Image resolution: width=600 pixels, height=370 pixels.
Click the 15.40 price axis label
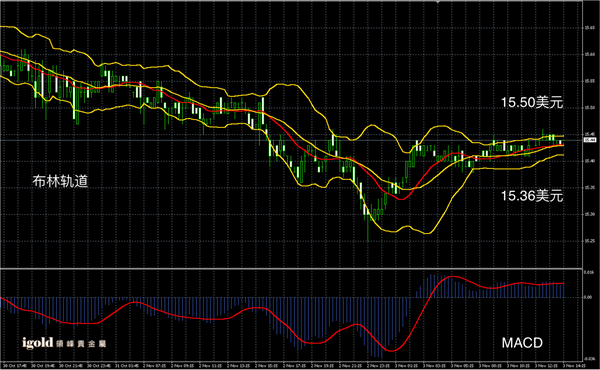click(x=589, y=161)
